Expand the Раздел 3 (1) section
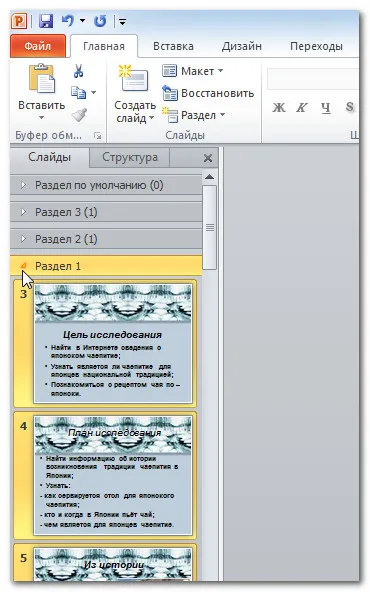The height and width of the screenshot is (592, 370). click(23, 212)
